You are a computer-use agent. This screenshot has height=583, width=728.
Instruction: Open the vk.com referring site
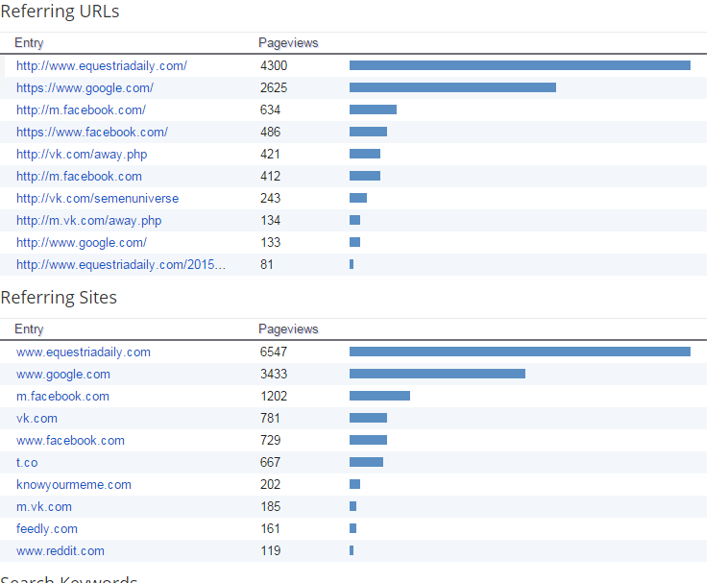[x=36, y=419]
